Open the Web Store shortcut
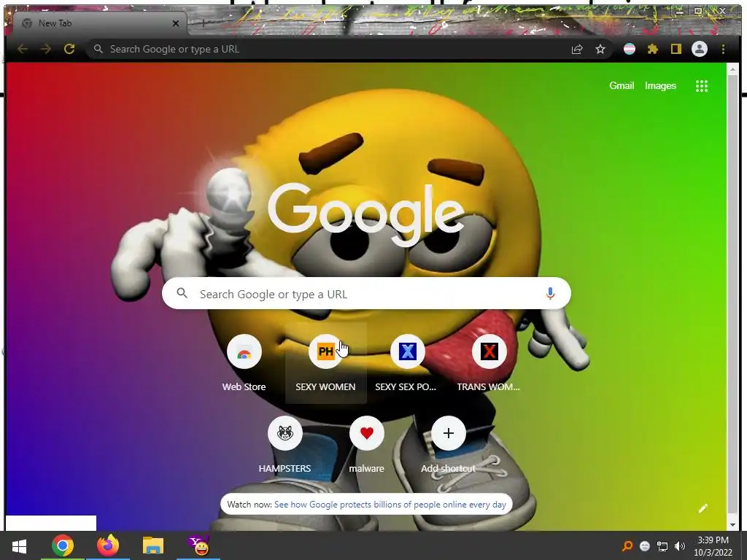The image size is (747, 560). point(244,365)
